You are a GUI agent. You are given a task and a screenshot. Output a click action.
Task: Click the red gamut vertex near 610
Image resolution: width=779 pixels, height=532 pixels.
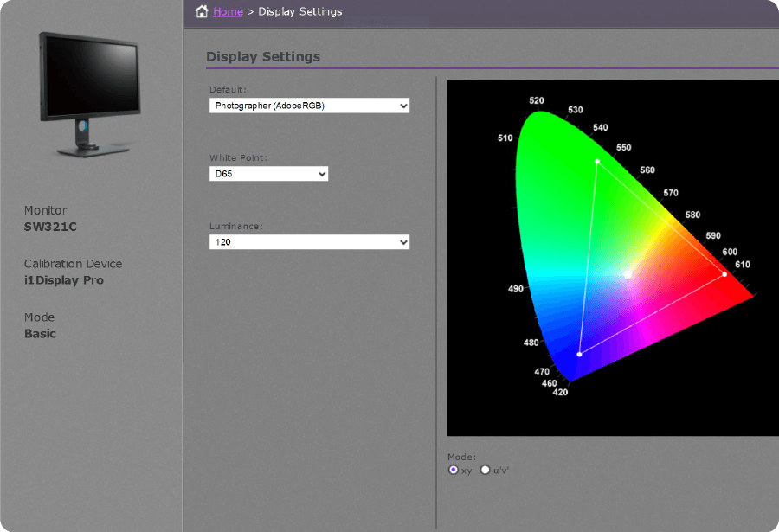(724, 275)
